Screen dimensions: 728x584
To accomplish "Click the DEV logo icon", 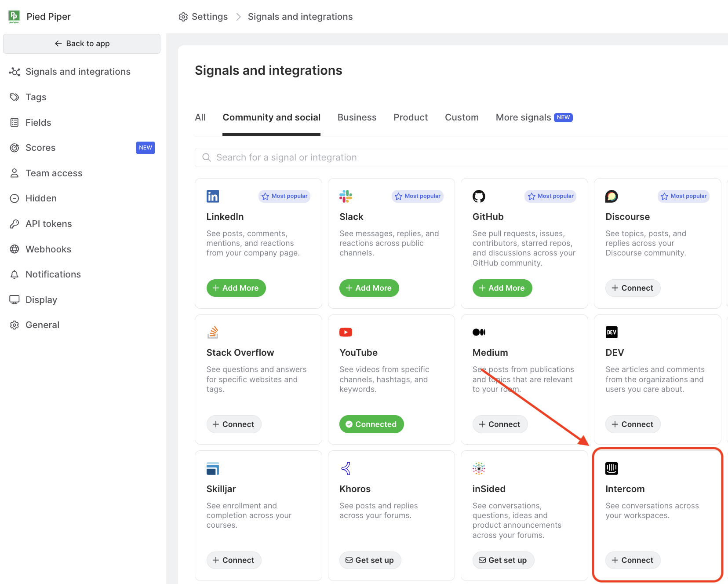I will coord(612,332).
